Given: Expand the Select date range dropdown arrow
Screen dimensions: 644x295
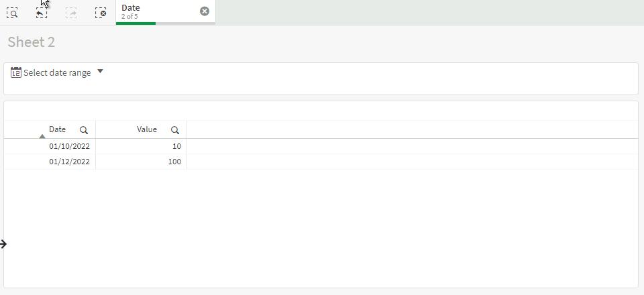Looking at the screenshot, I should [100, 71].
